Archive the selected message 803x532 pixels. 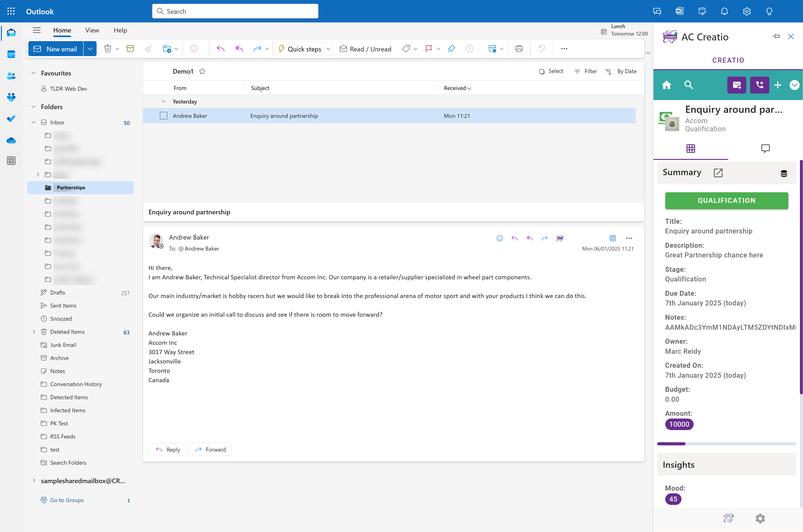130,49
